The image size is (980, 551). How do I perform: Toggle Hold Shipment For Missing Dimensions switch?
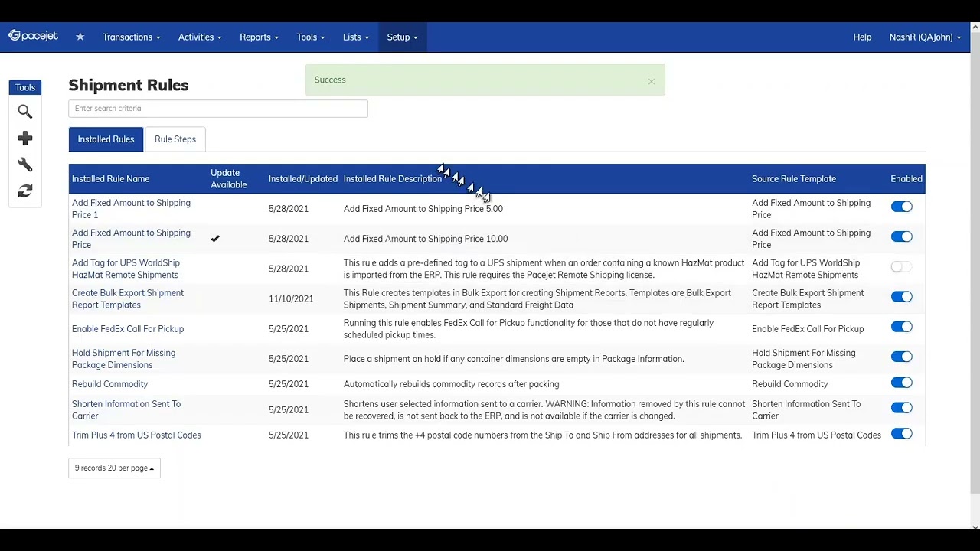(901, 357)
